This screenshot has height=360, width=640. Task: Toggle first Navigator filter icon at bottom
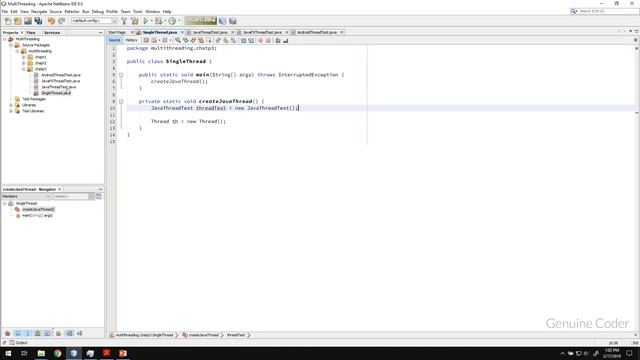[8, 333]
